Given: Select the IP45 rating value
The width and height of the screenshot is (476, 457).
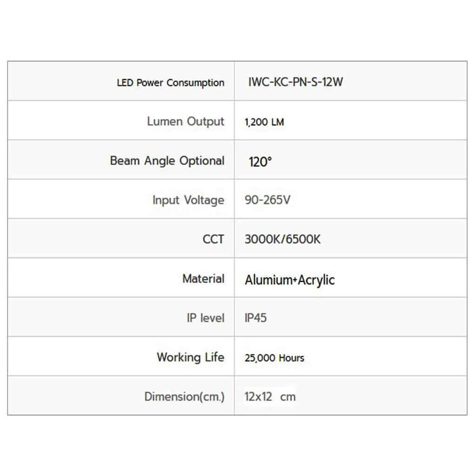Looking at the screenshot, I should coord(256,318).
